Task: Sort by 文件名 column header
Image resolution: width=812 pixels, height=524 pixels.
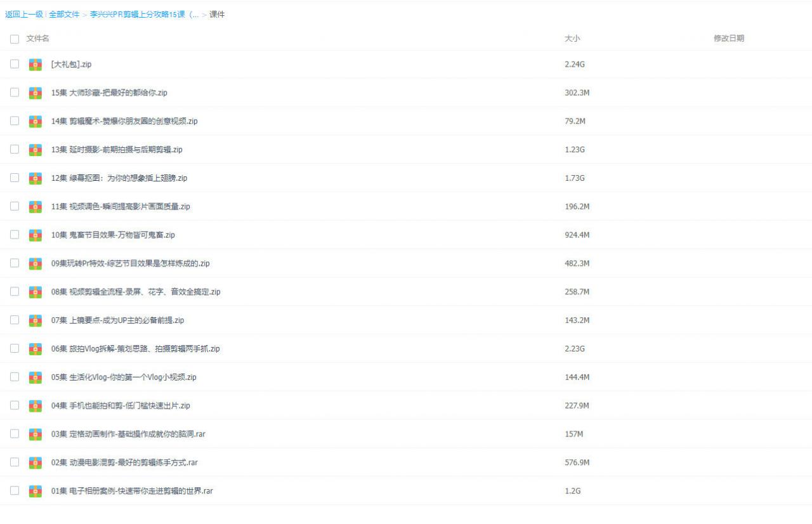Action: pos(38,39)
